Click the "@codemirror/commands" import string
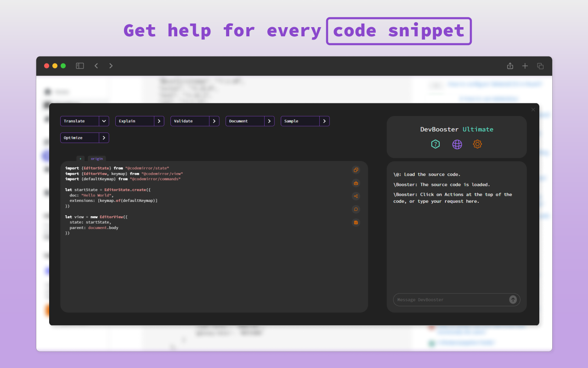This screenshot has height=368, width=588. [x=155, y=179]
